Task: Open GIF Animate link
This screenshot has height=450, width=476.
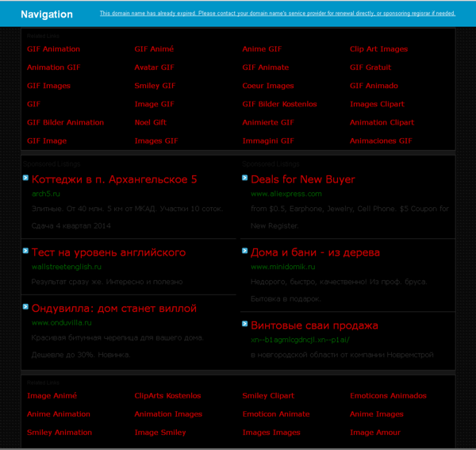Action: [x=266, y=67]
